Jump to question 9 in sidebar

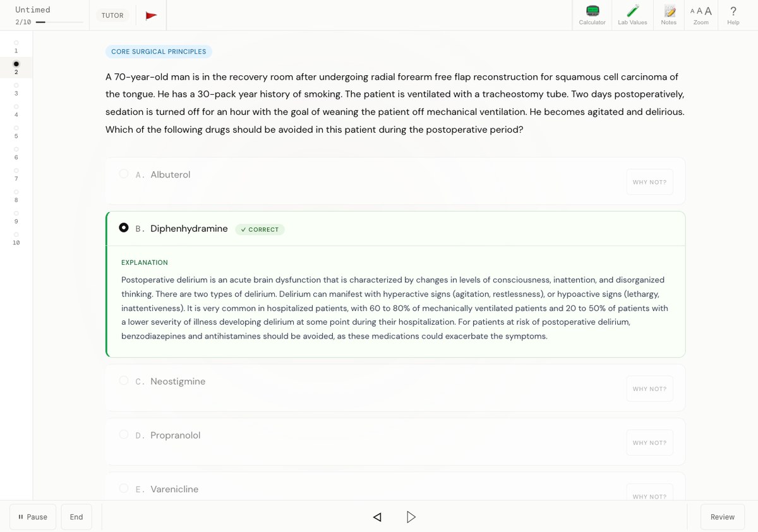pyautogui.click(x=16, y=217)
